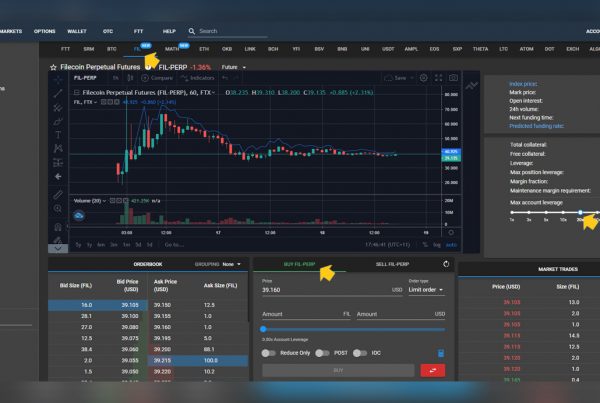
Task: Select the brush drawing tool
Action: pos(58,121)
